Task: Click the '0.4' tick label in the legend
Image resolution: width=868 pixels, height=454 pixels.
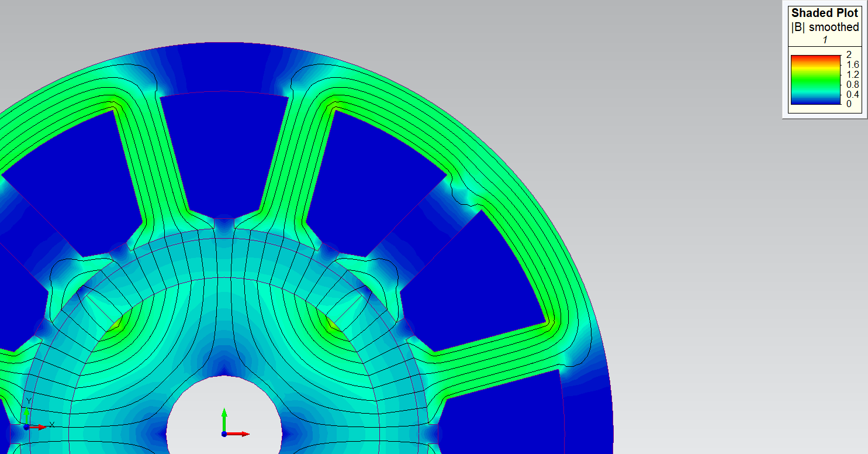Action: 852,94
